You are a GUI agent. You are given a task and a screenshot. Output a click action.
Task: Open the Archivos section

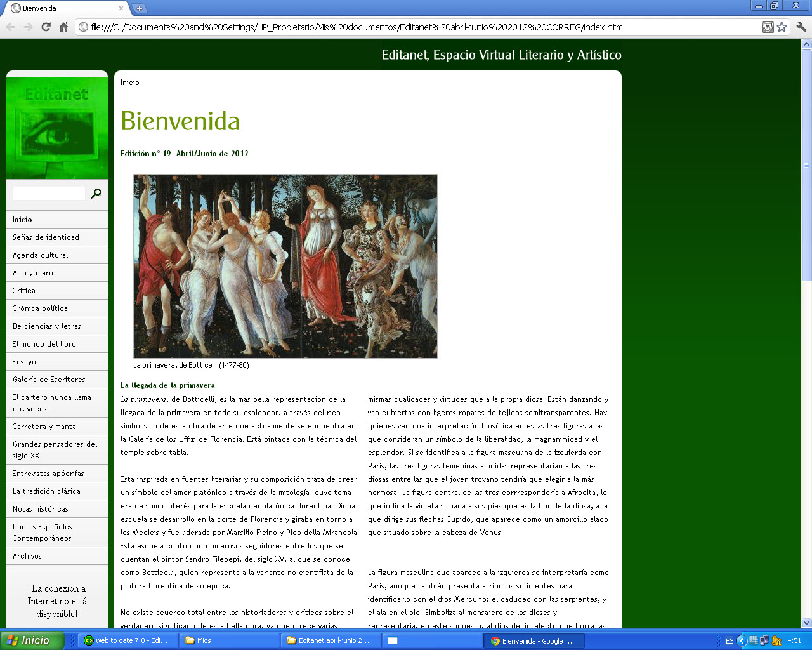57,556
